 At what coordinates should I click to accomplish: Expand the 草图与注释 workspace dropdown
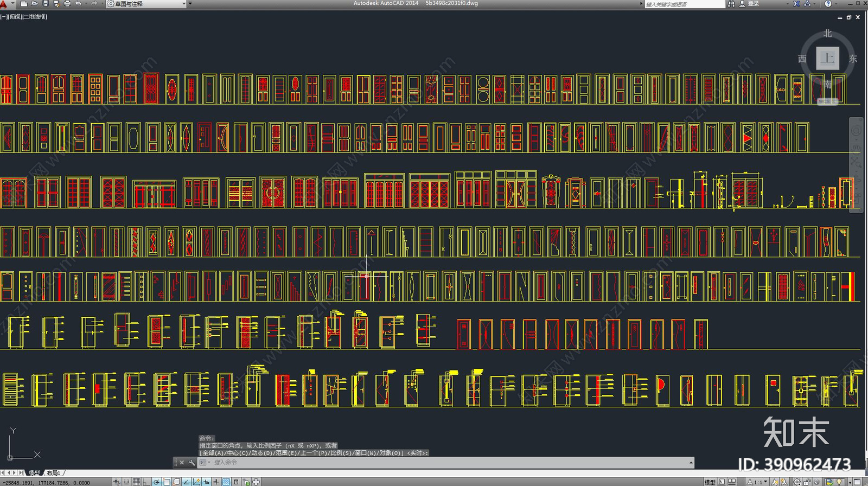[x=183, y=4]
